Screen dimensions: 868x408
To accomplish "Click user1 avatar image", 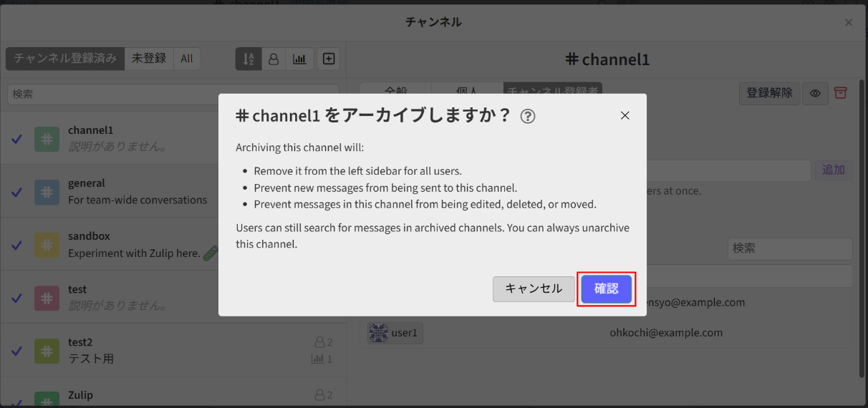I will [378, 333].
